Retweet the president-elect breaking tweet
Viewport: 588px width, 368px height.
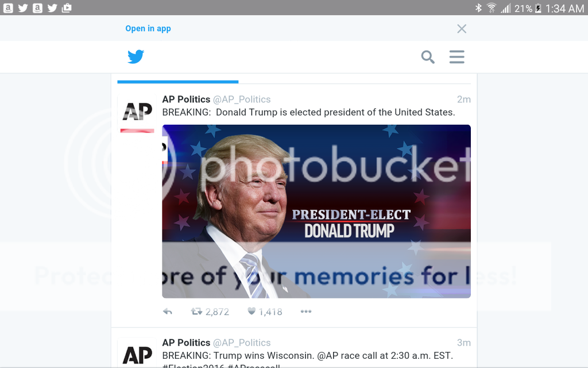click(x=197, y=312)
